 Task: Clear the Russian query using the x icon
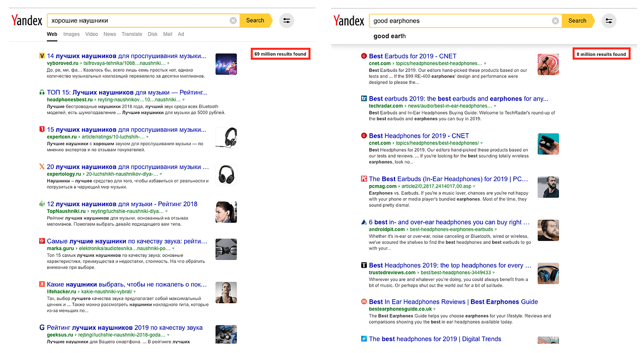click(x=233, y=20)
